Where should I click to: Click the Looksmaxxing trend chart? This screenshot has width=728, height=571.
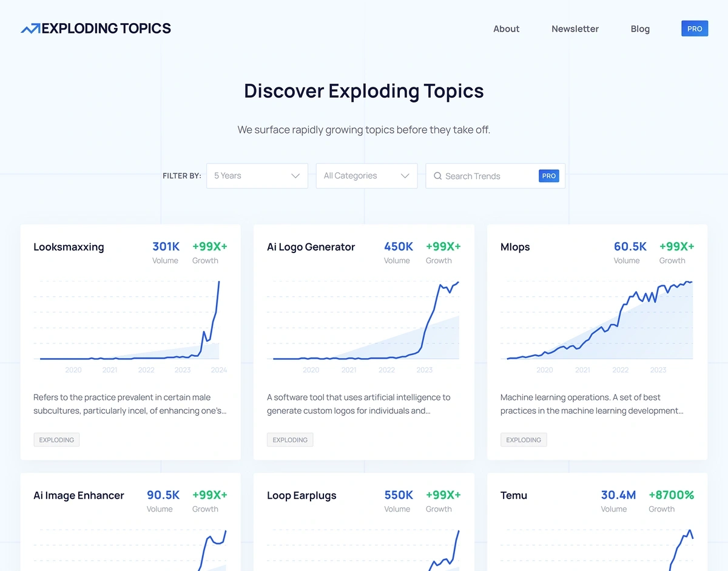point(130,326)
